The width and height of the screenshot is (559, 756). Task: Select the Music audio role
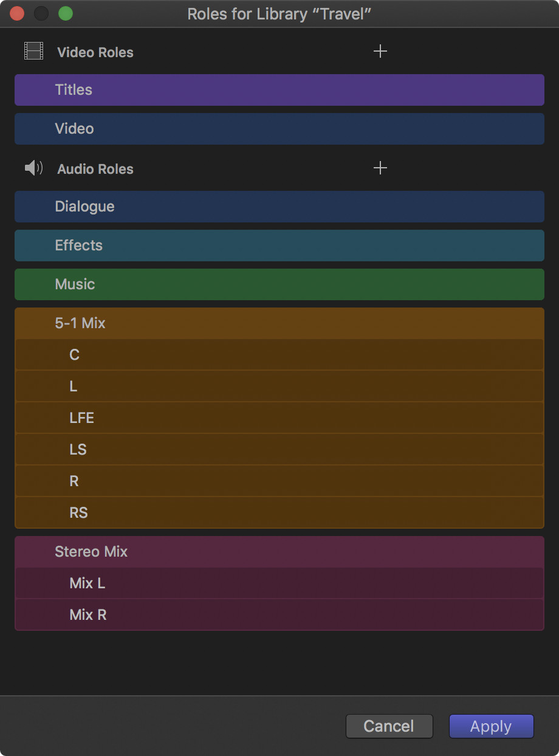tap(279, 284)
